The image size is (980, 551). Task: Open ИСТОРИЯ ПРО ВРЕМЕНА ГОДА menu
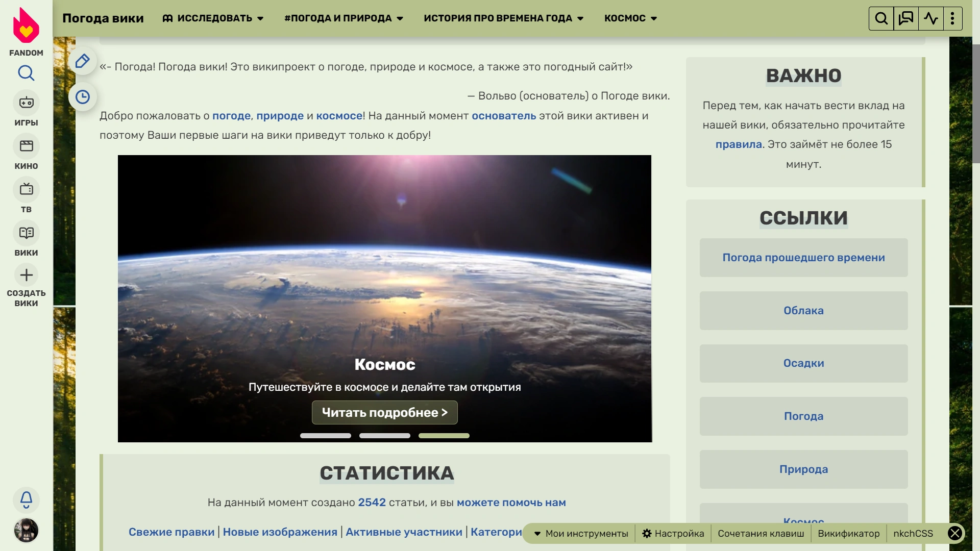pos(503,18)
